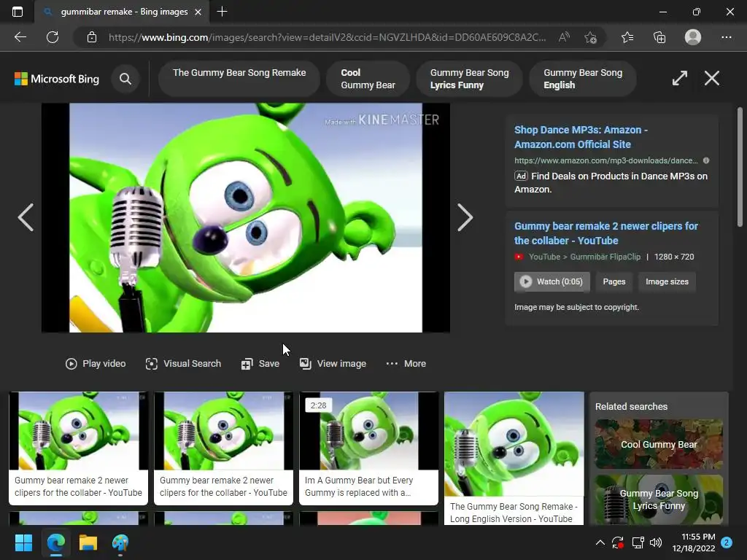Image resolution: width=747 pixels, height=560 pixels.
Task: Click the Bing search magnifier icon
Action: click(125, 79)
